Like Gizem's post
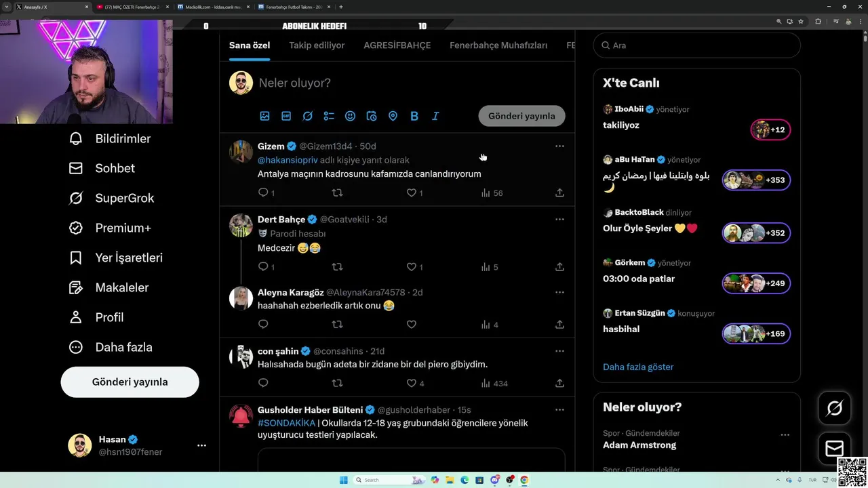Screen dimensions: 868x488 point(412,193)
